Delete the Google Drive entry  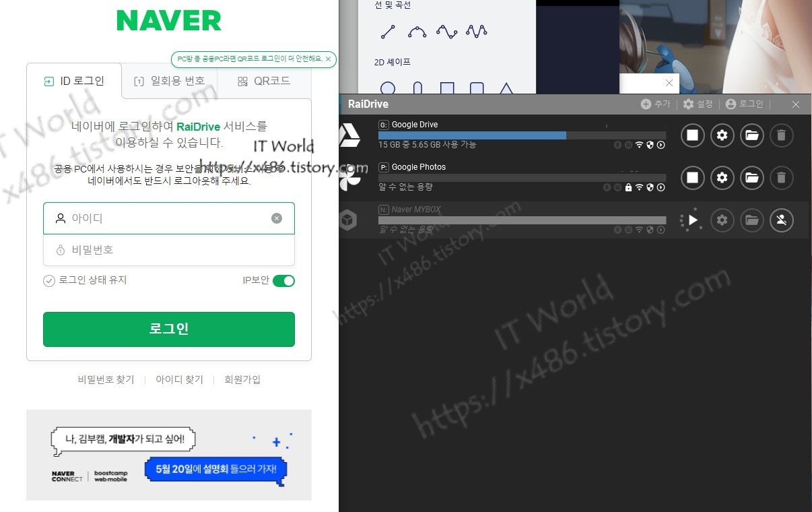(x=781, y=135)
